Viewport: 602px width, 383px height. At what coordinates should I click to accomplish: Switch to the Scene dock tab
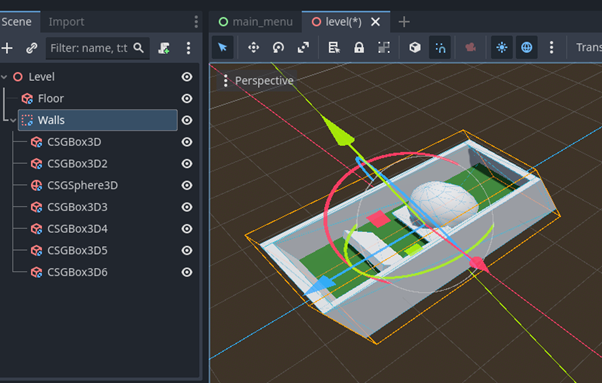pos(16,22)
